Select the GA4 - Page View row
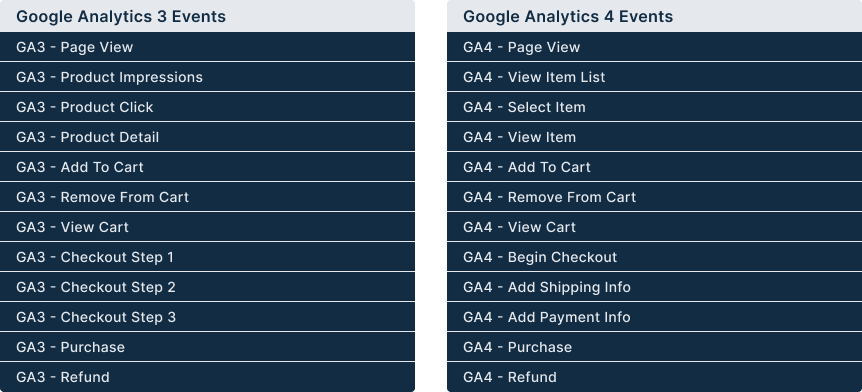The image size is (862, 392). pyautogui.click(x=654, y=47)
